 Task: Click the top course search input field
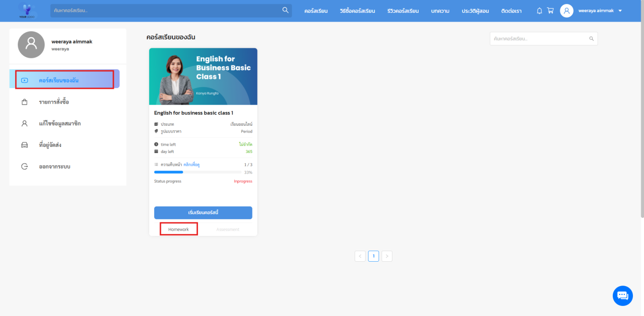pyautogui.click(x=166, y=10)
